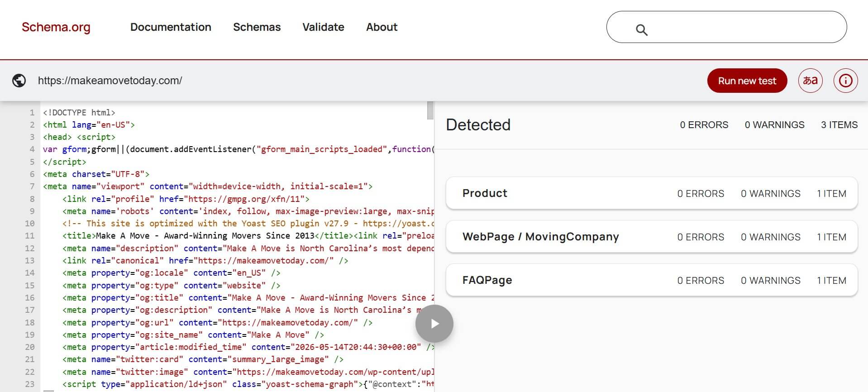Viewport: 868px width, 392px height.
Task: Click the og:site_name meta code line
Action: tap(193, 335)
